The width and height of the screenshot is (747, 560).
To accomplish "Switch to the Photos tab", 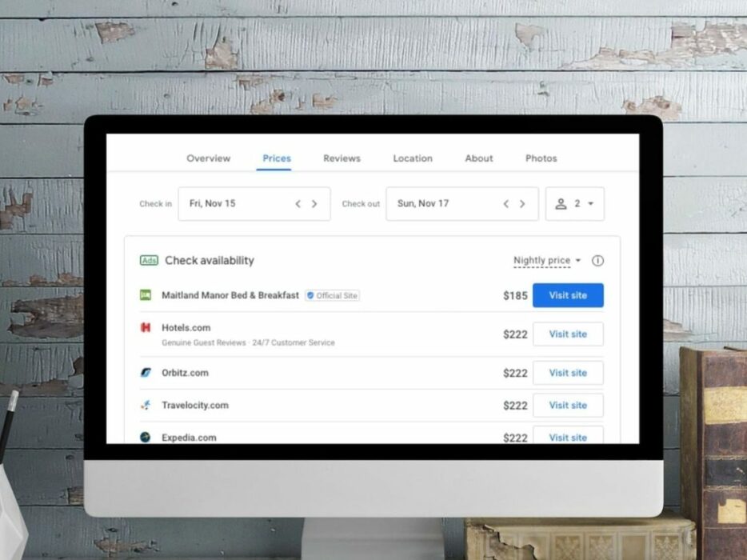I will 541,158.
